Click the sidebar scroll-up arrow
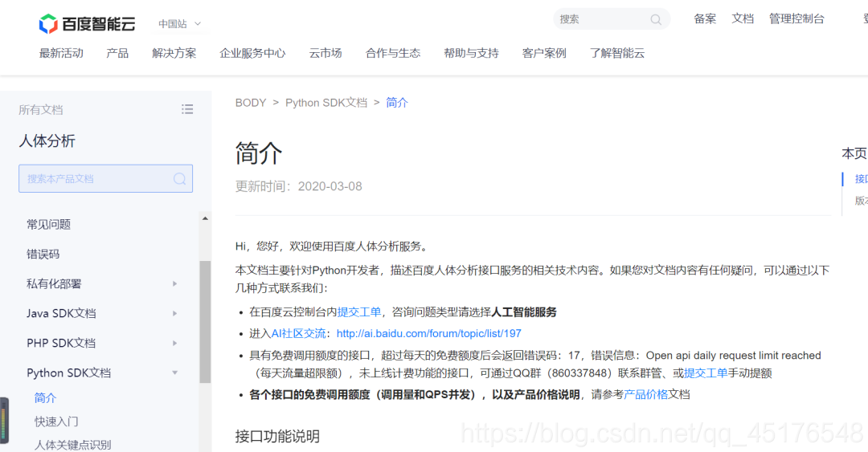This screenshot has height=452, width=868. coord(205,218)
